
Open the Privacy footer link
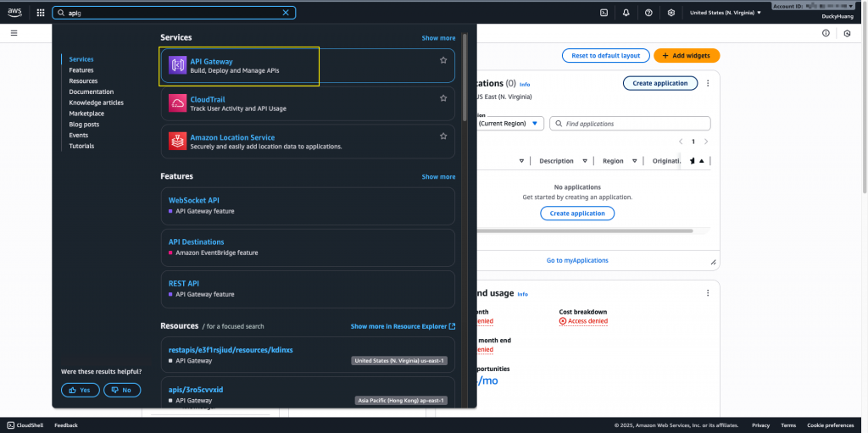(x=760, y=425)
